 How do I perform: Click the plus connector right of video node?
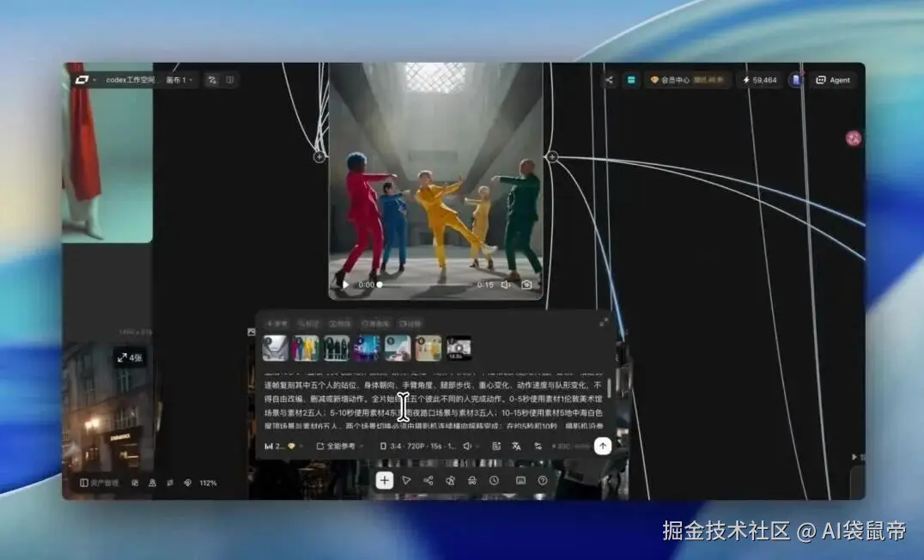point(552,157)
